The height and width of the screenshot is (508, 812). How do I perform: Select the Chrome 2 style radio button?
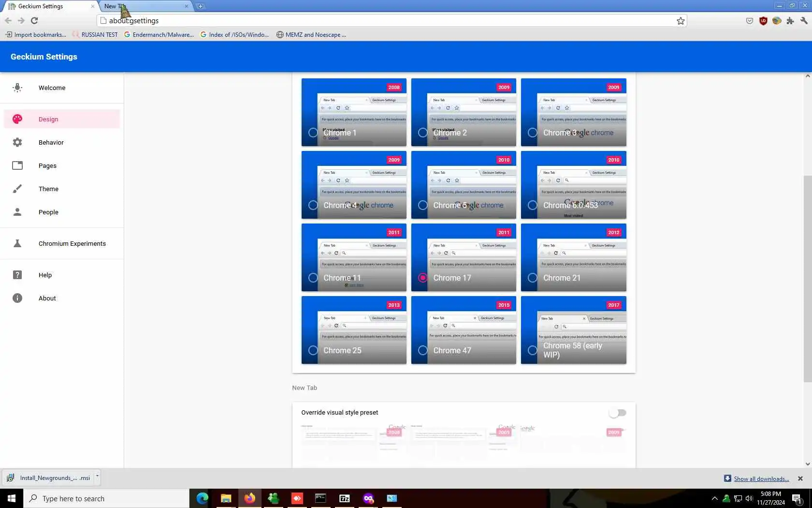click(423, 133)
